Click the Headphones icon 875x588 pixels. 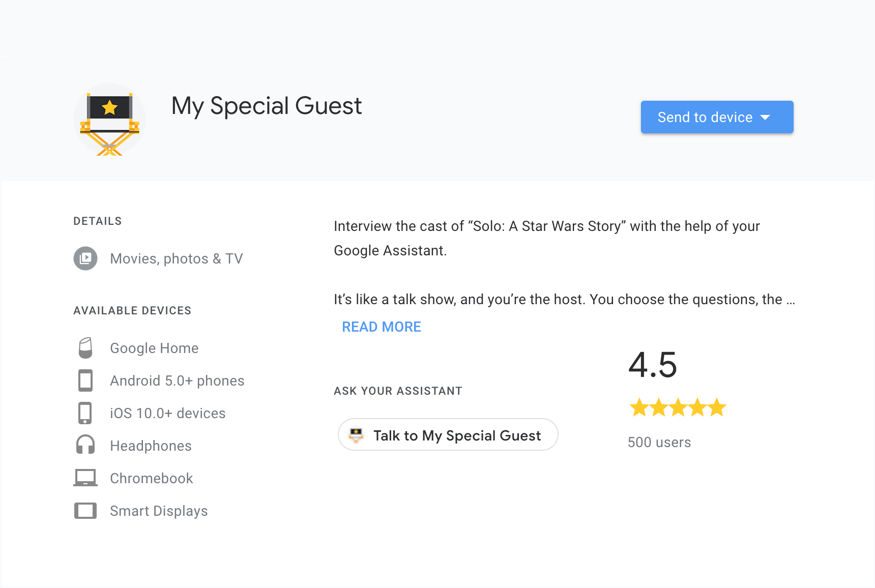[x=85, y=445]
